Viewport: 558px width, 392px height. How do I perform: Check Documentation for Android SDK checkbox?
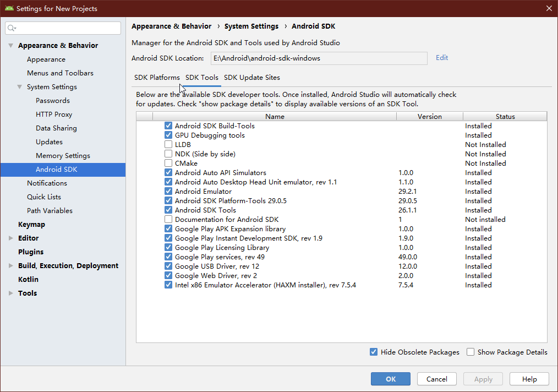[x=168, y=219]
